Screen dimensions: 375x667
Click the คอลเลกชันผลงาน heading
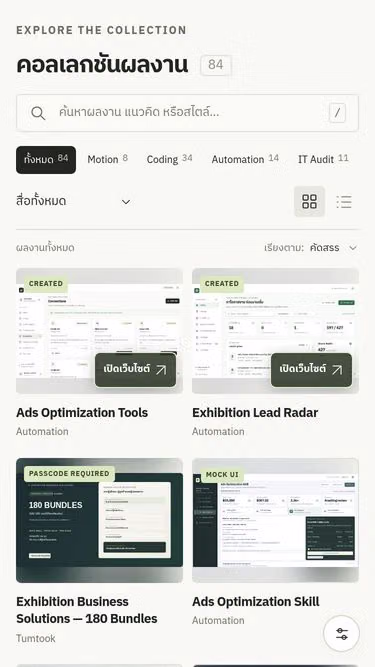click(102, 65)
